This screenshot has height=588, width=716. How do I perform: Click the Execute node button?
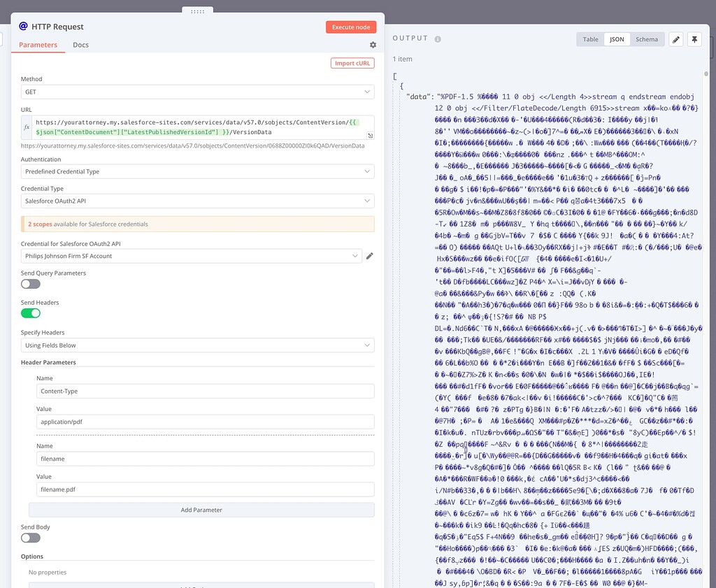pyautogui.click(x=350, y=27)
